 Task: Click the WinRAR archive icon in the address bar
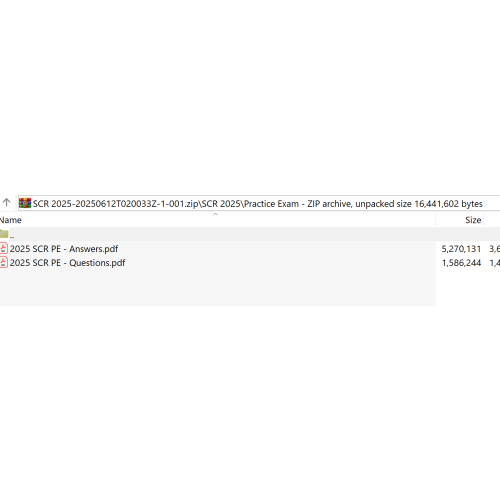25,203
